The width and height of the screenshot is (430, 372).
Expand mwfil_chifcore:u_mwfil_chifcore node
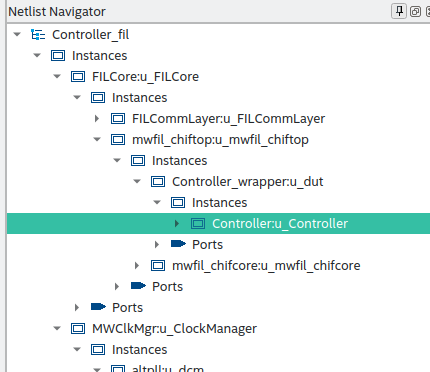click(x=137, y=266)
